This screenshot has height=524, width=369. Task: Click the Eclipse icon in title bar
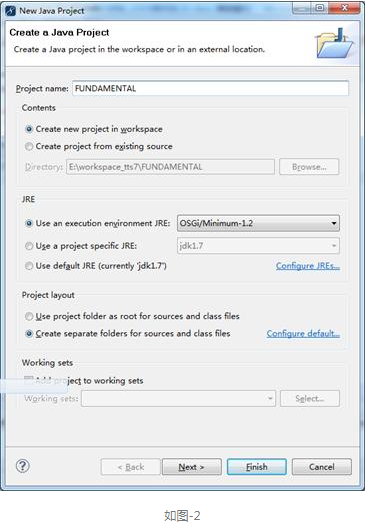tap(10, 11)
